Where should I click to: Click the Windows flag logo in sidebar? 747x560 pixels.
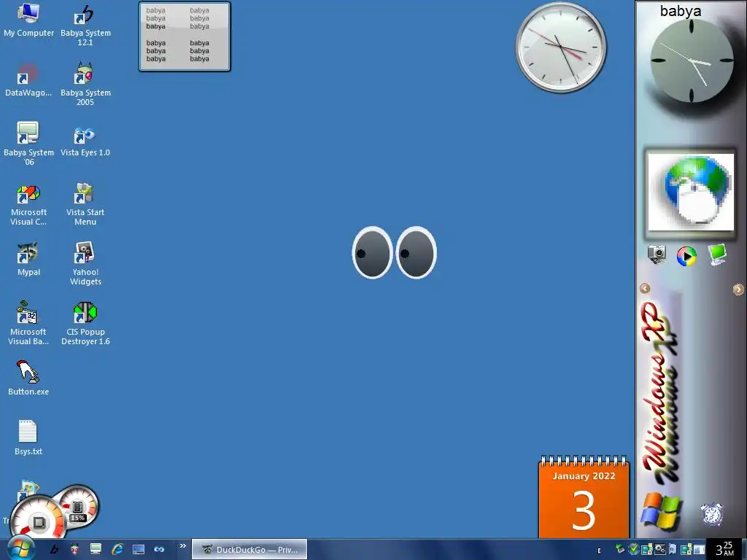661,512
